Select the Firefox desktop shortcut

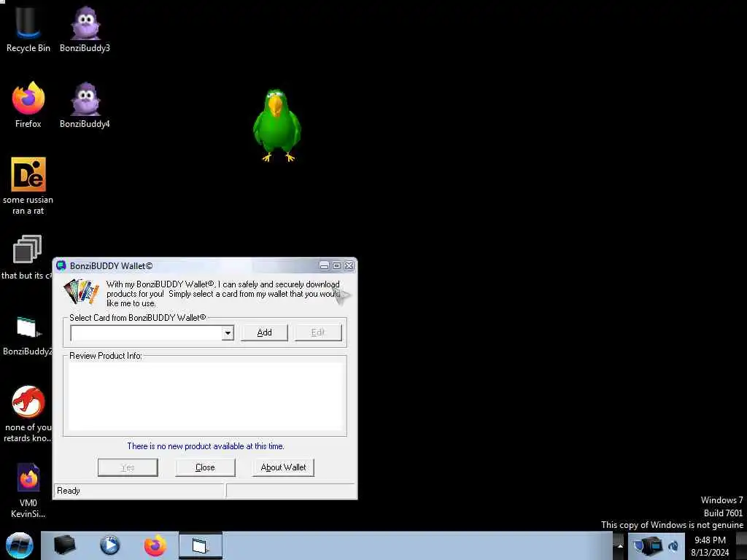28,105
